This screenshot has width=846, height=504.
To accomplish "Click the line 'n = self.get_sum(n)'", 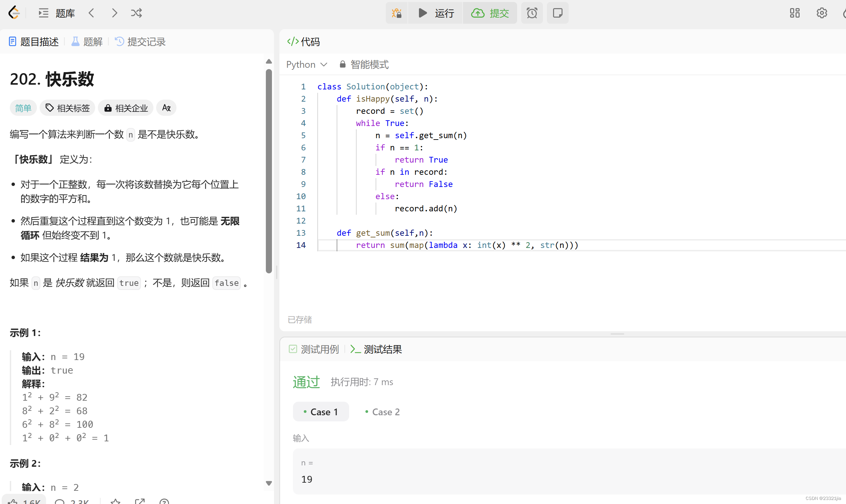I will click(x=421, y=135).
